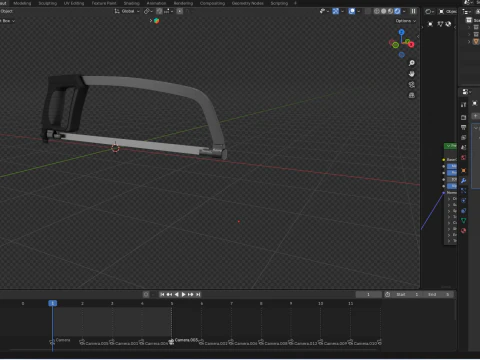Open Scene properties tab
Image resolution: width=480 pixels, height=360 pixels.
[x=464, y=147]
